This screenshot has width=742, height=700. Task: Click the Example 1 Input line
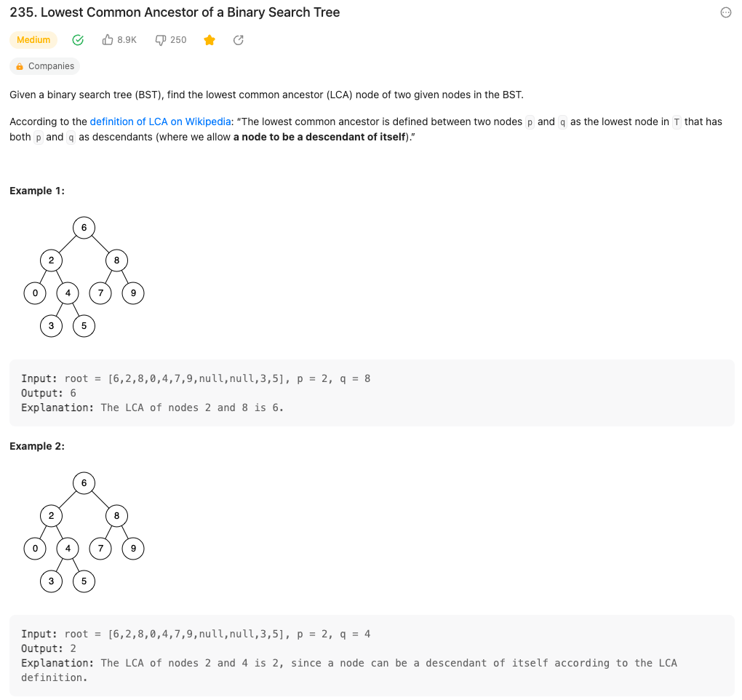(x=196, y=378)
